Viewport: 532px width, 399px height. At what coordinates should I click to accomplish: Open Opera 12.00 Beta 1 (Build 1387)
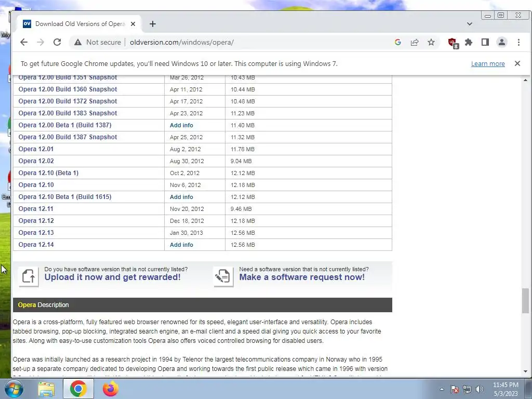pyautogui.click(x=65, y=125)
